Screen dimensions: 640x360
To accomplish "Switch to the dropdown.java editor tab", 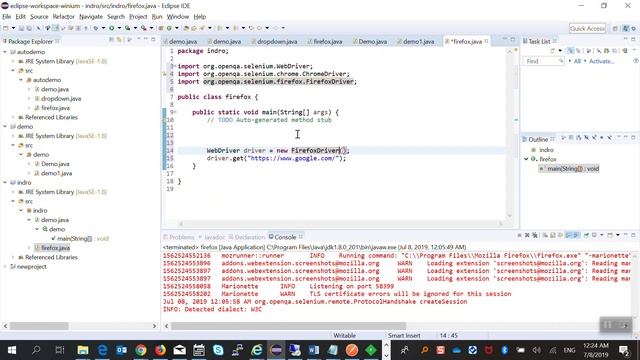I will click(x=274, y=42).
